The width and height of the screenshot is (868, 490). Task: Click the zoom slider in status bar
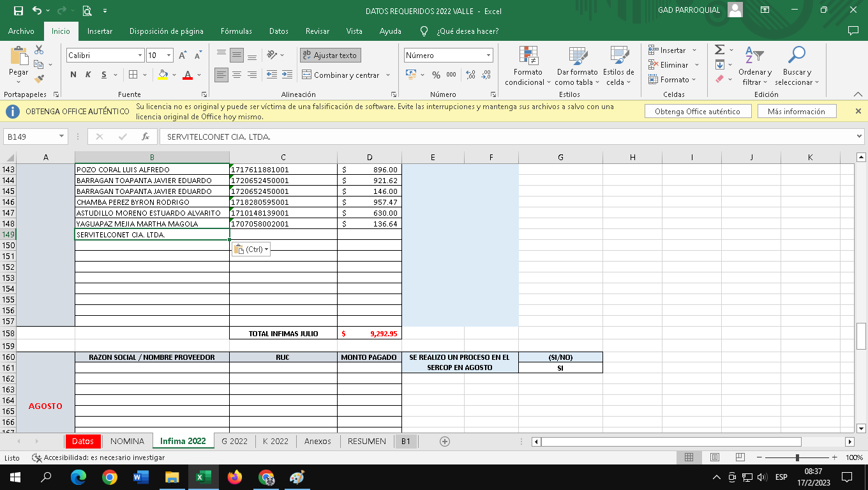click(797, 457)
